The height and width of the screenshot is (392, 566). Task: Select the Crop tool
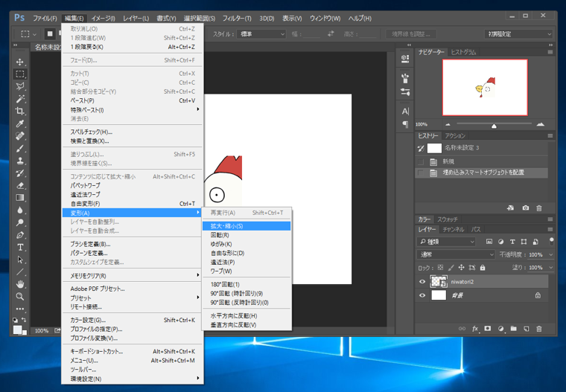(21, 111)
